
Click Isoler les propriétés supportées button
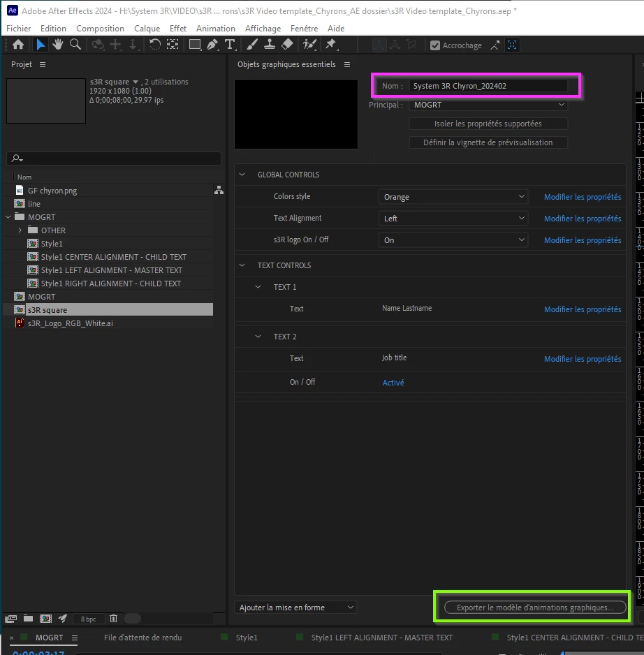[488, 124]
